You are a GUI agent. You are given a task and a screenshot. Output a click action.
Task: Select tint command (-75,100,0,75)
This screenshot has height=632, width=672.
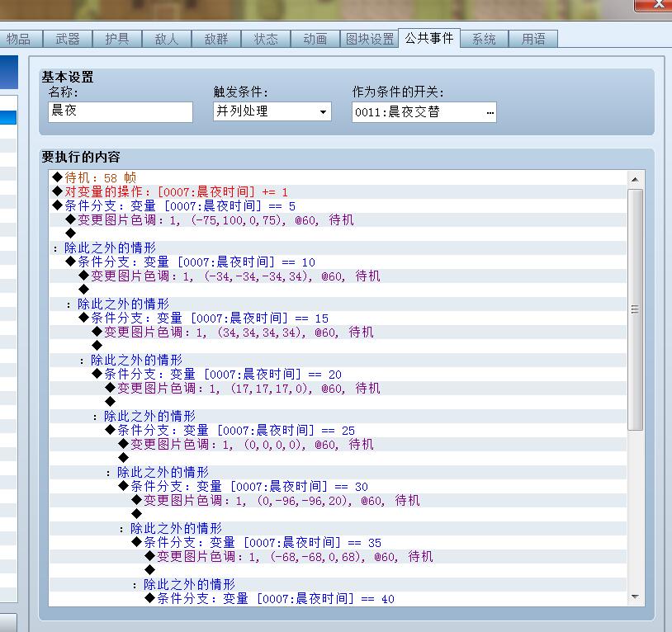pos(338,220)
